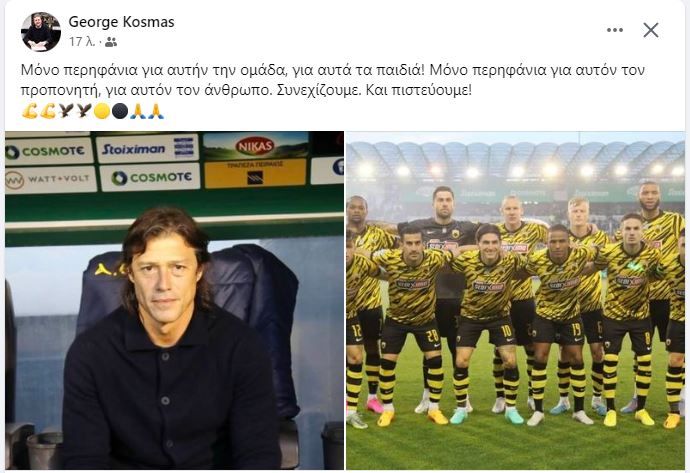Open the George Kosmas profile name link
690x473 pixels.
121,22
